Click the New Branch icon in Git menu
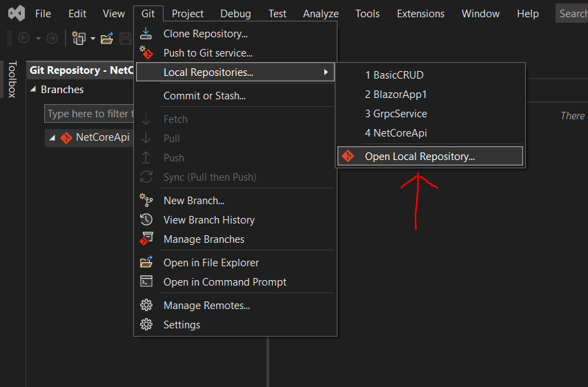This screenshot has height=387, width=588. coord(146,200)
